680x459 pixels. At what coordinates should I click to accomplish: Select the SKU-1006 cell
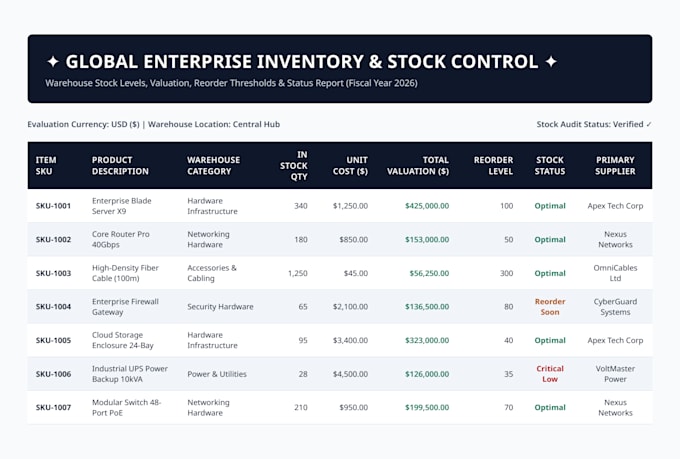(x=53, y=374)
